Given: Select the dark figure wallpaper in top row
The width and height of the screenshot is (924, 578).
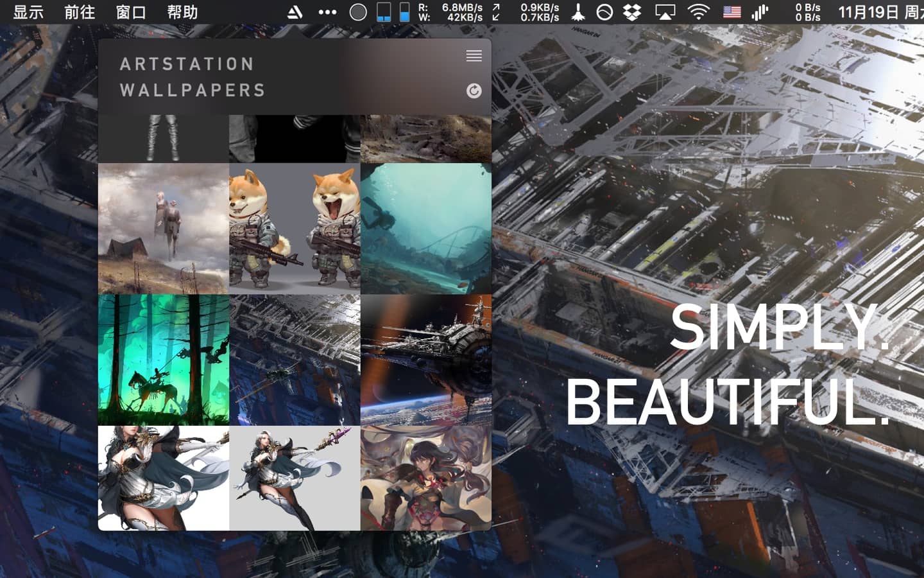Looking at the screenshot, I should point(295,139).
